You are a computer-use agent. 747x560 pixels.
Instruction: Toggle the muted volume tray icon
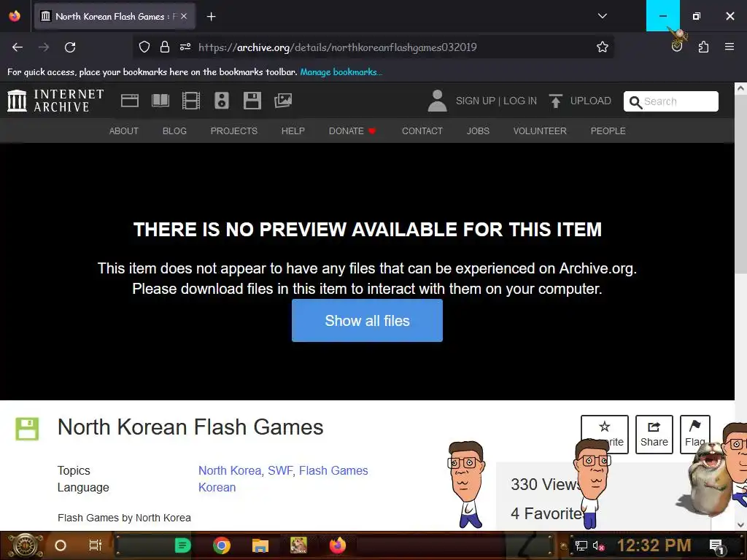(599, 545)
